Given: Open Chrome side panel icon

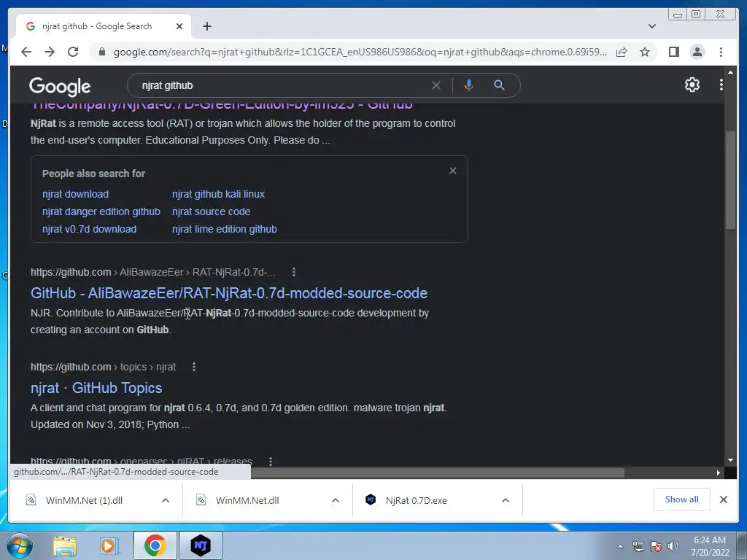Looking at the screenshot, I should (x=673, y=52).
